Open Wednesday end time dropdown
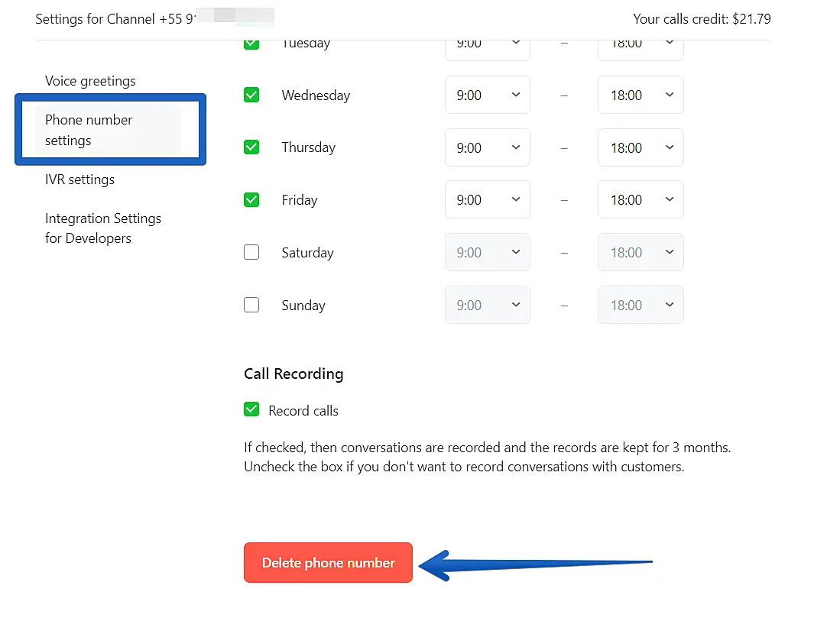Image resolution: width=840 pixels, height=621 pixels. [x=641, y=95]
